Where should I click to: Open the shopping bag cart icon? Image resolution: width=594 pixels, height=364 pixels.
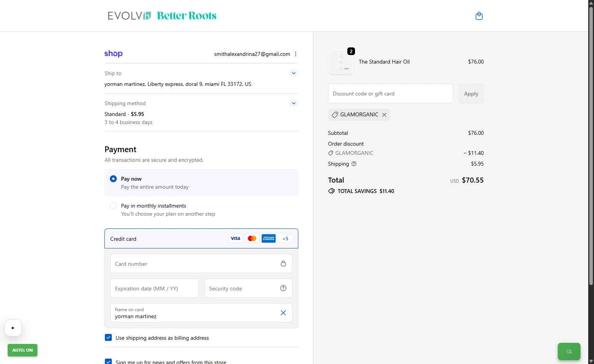tap(479, 16)
